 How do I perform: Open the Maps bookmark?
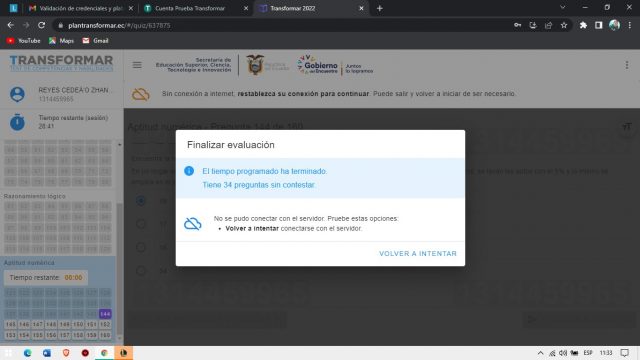61,41
